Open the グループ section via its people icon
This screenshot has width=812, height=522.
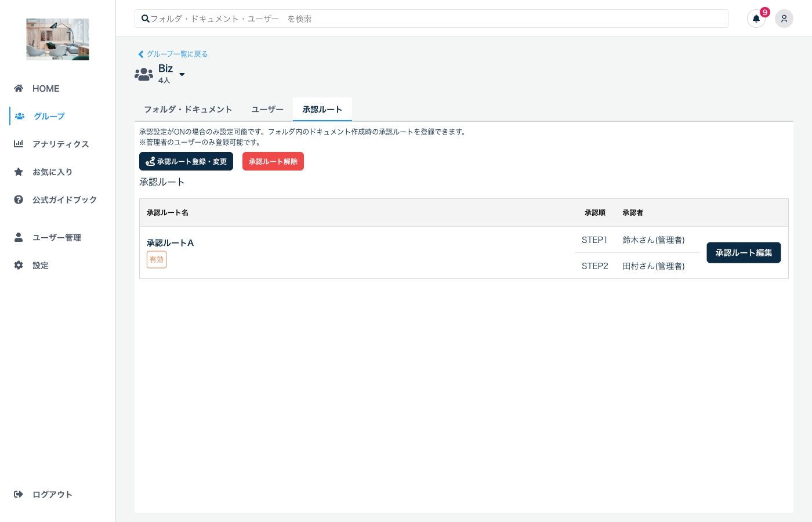19,116
